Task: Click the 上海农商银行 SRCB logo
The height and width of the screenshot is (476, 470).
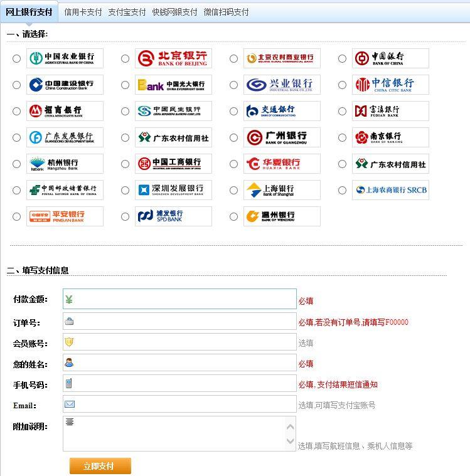Action: coord(390,191)
